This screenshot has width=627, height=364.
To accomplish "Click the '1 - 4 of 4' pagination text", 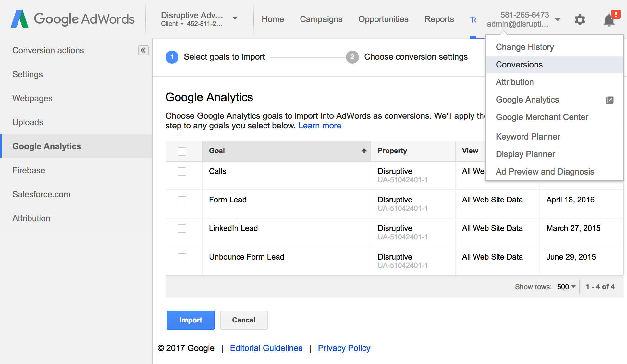I will coord(600,287).
